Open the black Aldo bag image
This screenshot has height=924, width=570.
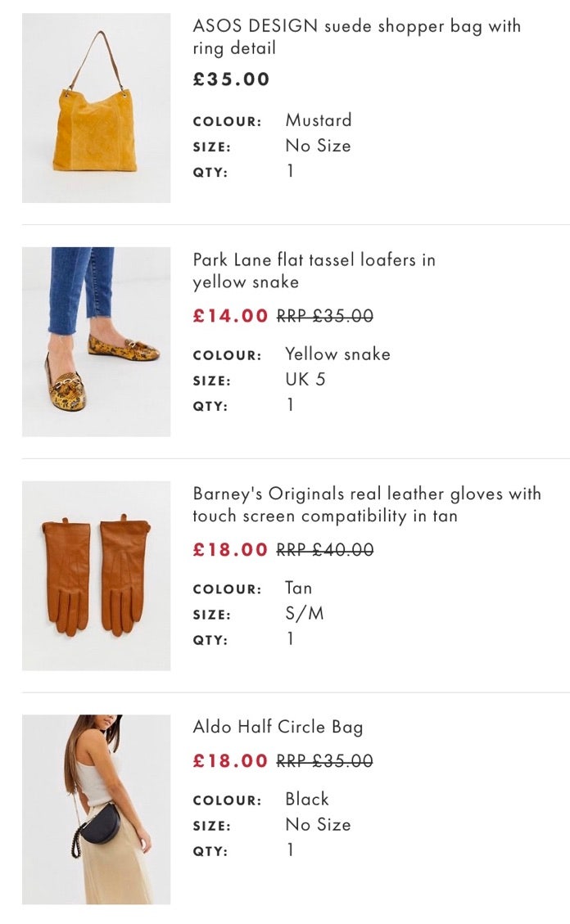click(96, 809)
